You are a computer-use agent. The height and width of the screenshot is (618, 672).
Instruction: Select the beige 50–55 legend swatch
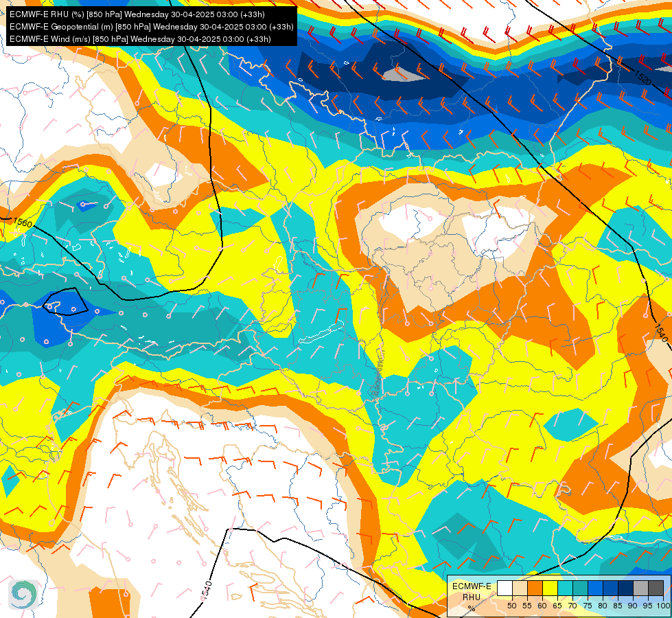click(520, 588)
